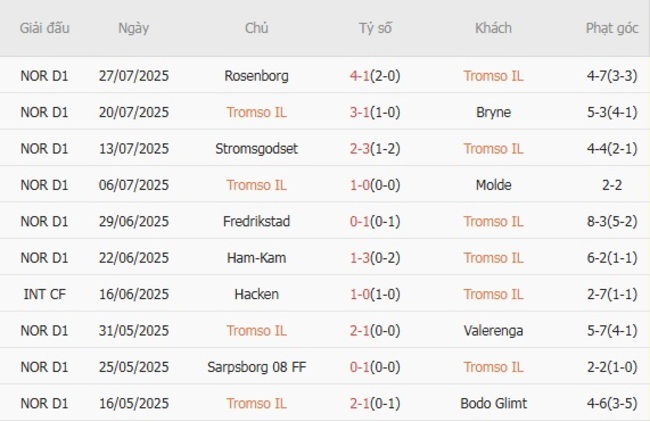The height and width of the screenshot is (422, 650).
Task: Click the Molde away team
Action: pyautogui.click(x=493, y=185)
